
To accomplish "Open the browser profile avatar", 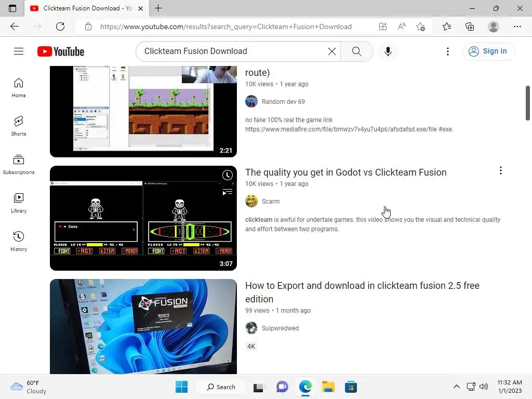I will click(x=494, y=26).
